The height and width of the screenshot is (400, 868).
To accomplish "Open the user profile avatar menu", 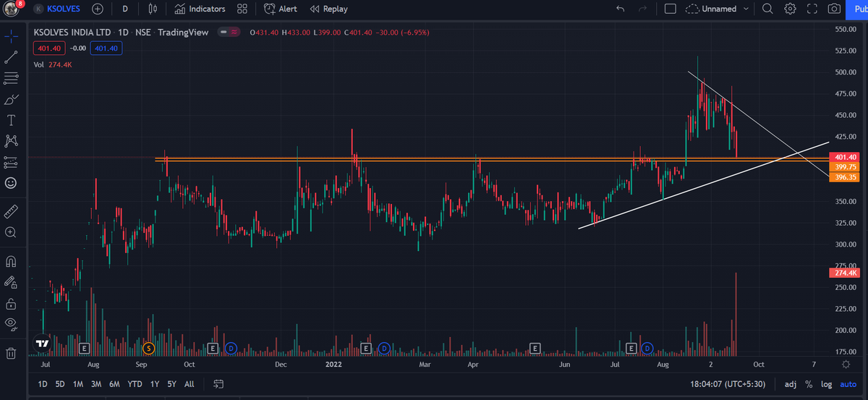I will (11, 9).
